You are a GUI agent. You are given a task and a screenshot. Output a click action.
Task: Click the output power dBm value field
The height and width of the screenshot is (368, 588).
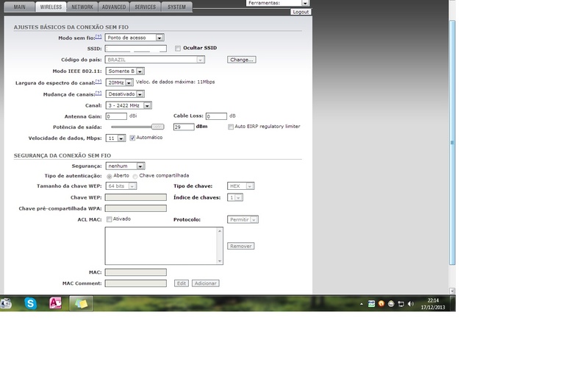pos(184,127)
